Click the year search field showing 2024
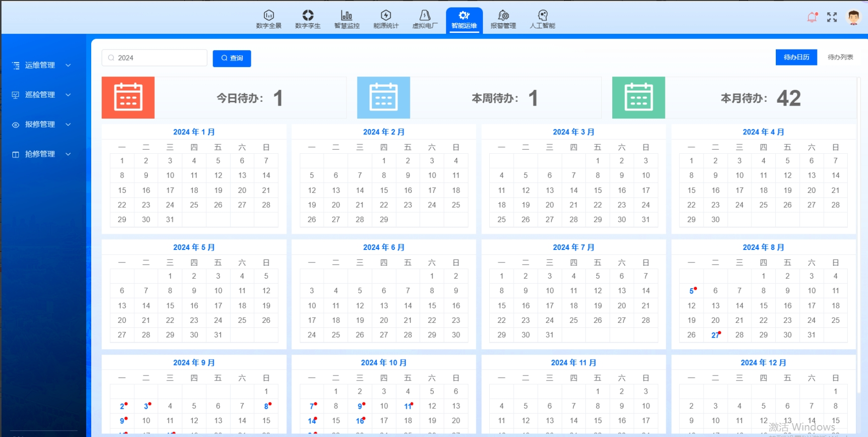This screenshot has width=868, height=437. (x=154, y=58)
